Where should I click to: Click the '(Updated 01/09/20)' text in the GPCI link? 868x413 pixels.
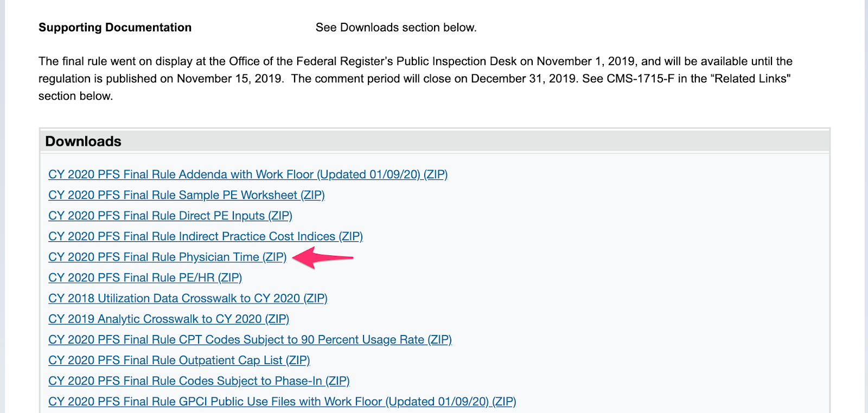(437, 401)
